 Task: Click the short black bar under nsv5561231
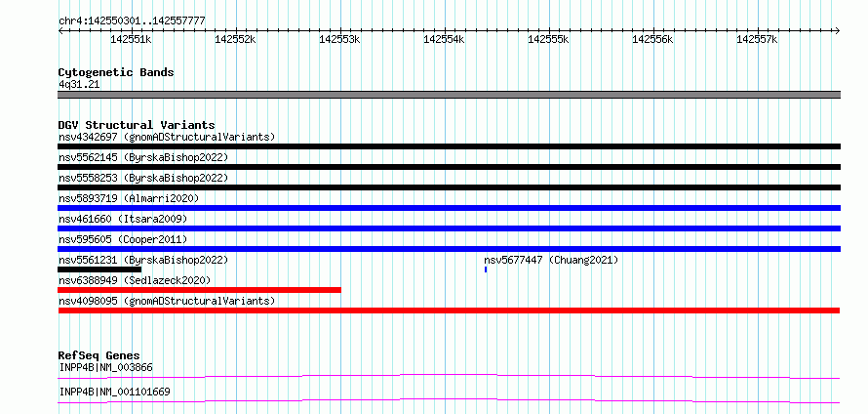click(99, 269)
